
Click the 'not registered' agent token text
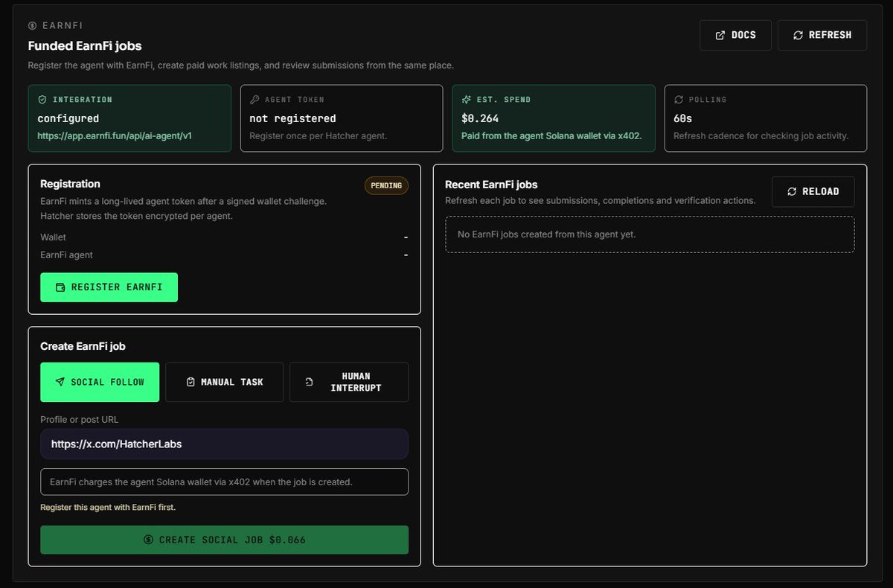tap(292, 118)
